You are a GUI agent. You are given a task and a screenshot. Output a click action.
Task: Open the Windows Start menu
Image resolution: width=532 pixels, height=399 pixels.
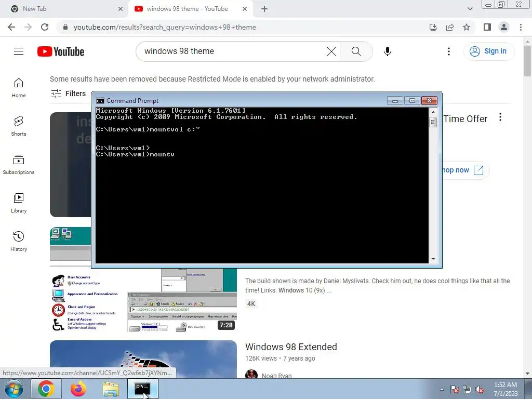[x=14, y=389]
